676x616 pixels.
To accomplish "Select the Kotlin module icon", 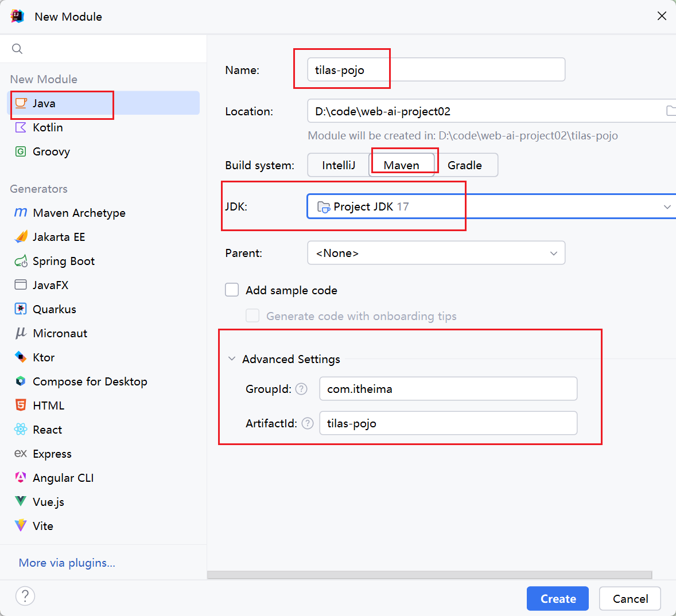I will pos(21,127).
